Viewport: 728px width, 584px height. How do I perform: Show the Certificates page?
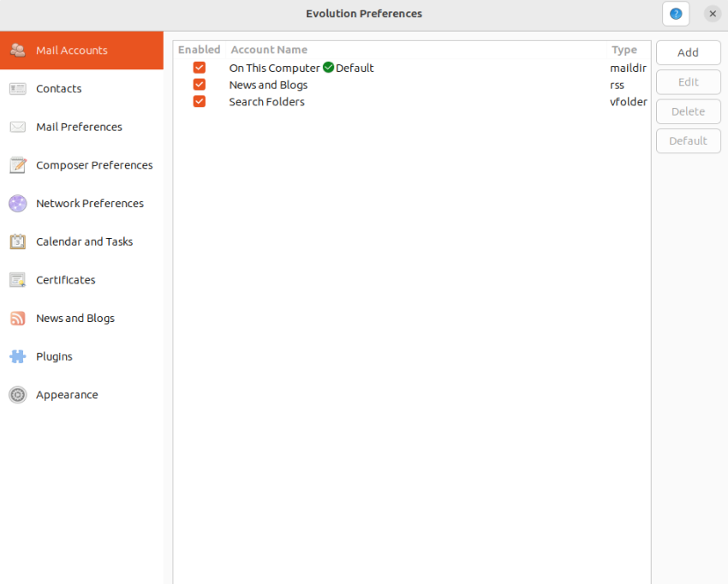(x=81, y=280)
